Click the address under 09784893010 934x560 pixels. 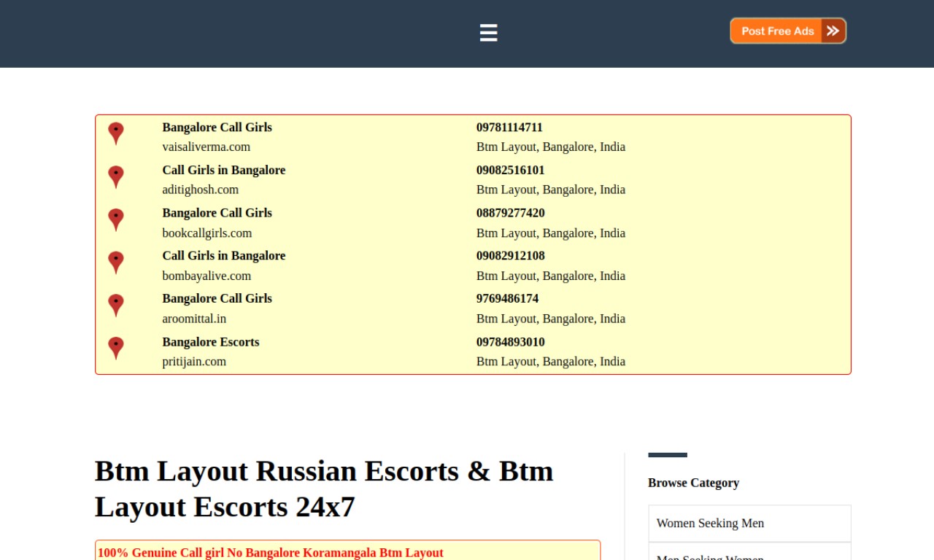[x=551, y=362]
